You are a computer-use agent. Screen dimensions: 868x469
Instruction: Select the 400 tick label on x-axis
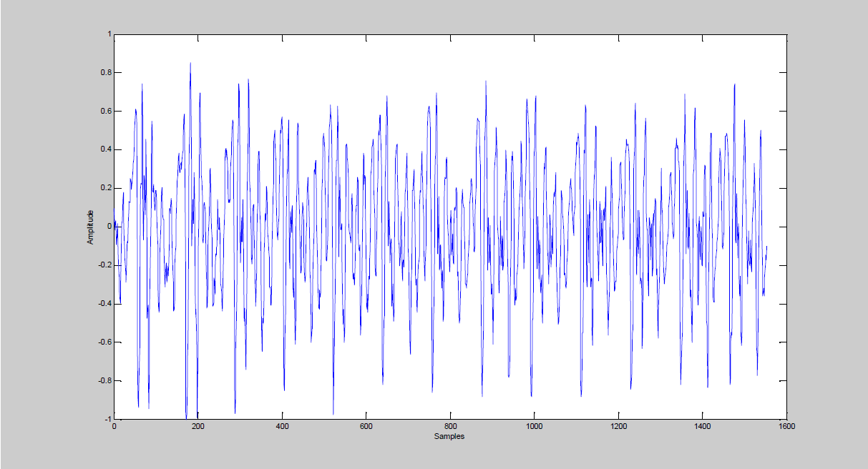coord(282,426)
